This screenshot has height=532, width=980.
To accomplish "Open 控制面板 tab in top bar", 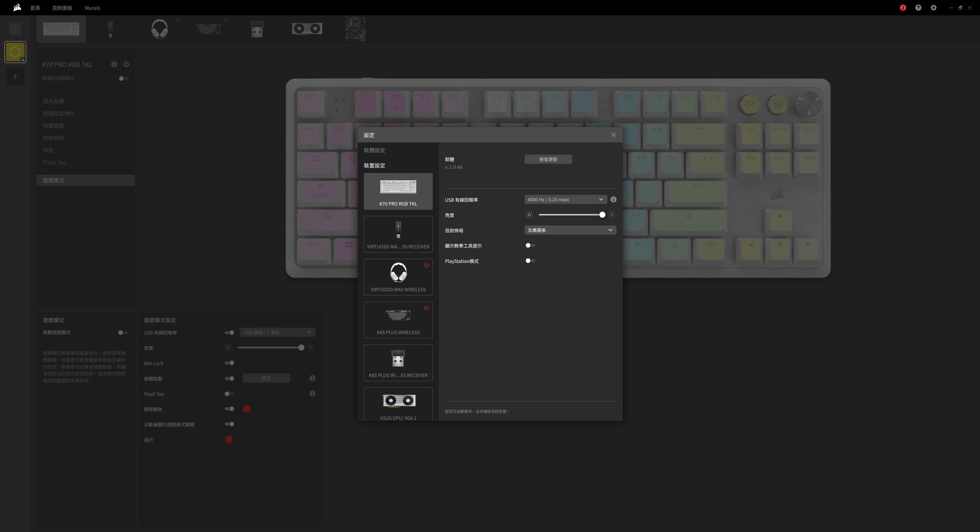I will (62, 8).
